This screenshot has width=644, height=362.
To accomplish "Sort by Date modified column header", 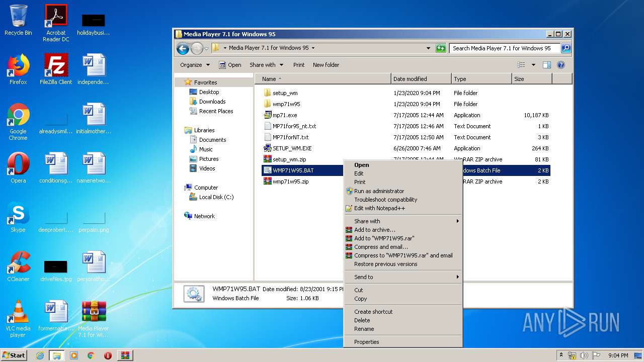I will click(x=421, y=79).
